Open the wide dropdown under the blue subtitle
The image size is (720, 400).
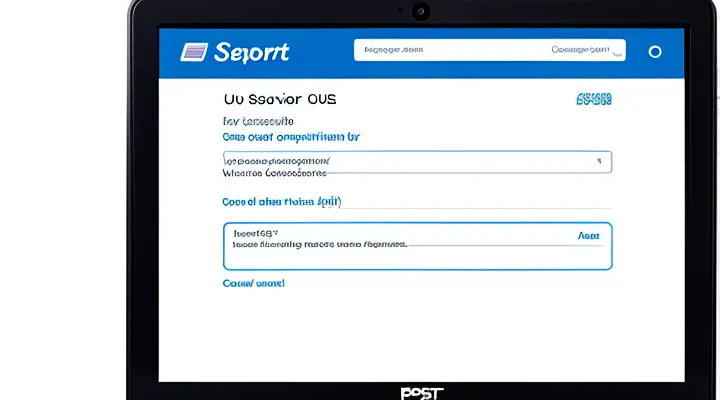pos(416,161)
